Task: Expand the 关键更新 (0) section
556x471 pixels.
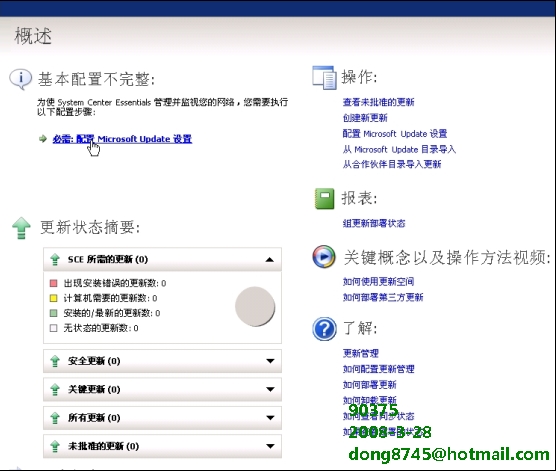Action: pos(270,389)
